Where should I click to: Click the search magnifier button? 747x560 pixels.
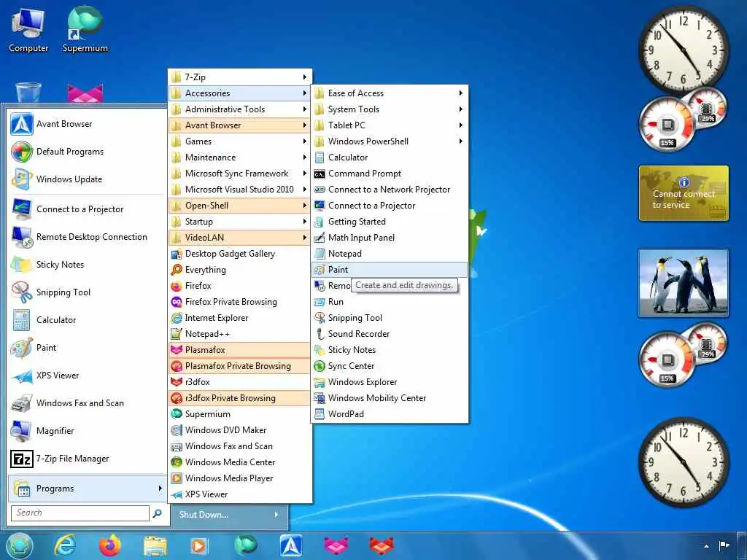point(158,513)
